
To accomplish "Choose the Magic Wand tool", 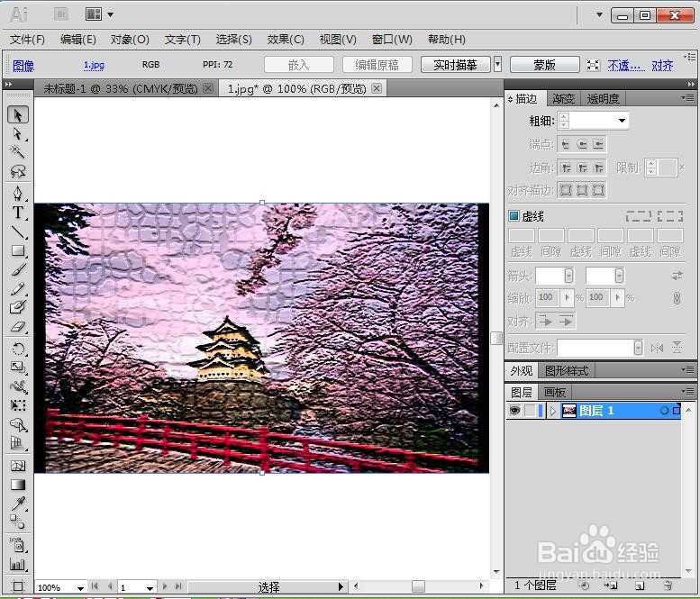I will (x=18, y=151).
